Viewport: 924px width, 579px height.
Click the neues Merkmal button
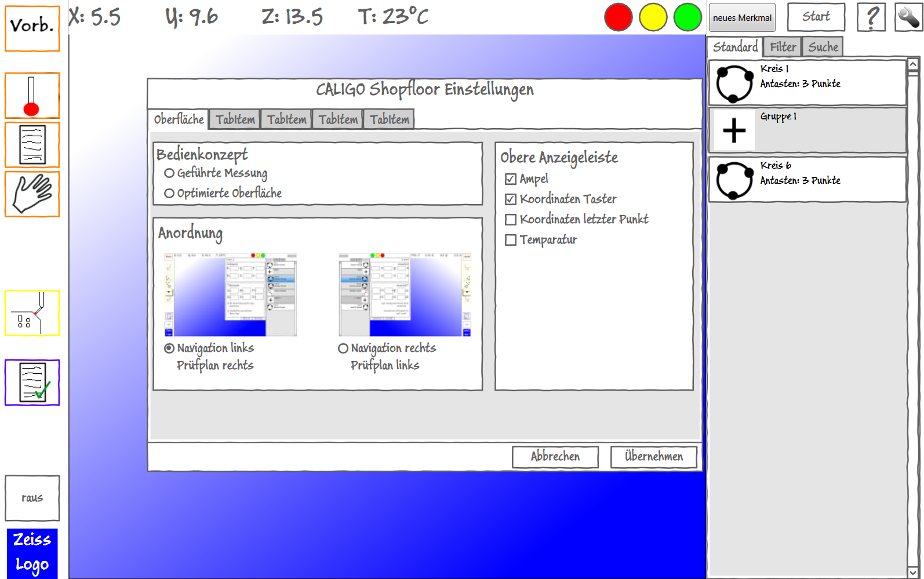[x=742, y=17]
